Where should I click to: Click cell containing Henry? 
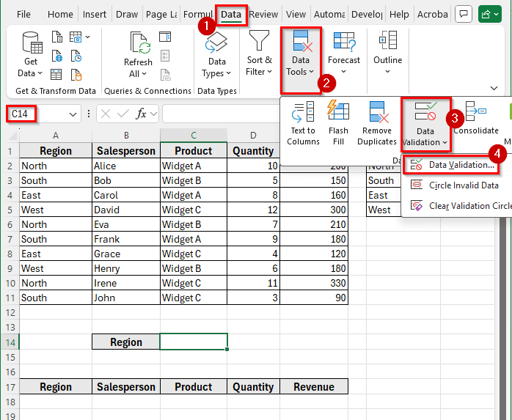point(126,268)
